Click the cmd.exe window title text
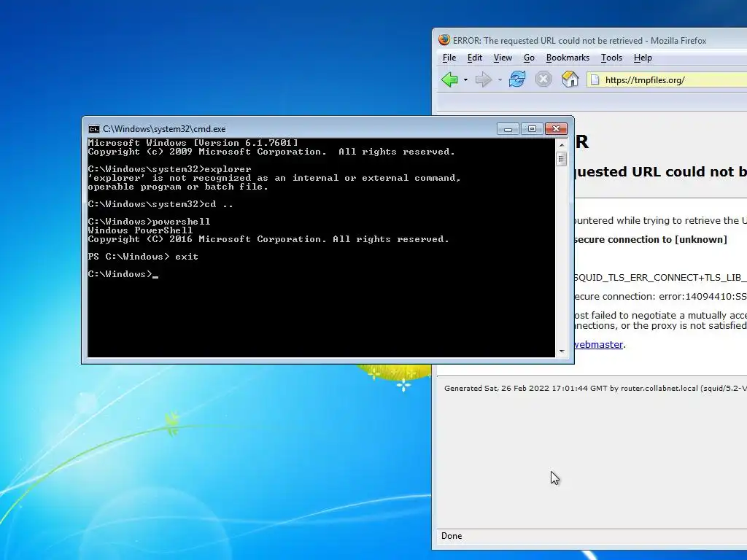 pyautogui.click(x=164, y=129)
